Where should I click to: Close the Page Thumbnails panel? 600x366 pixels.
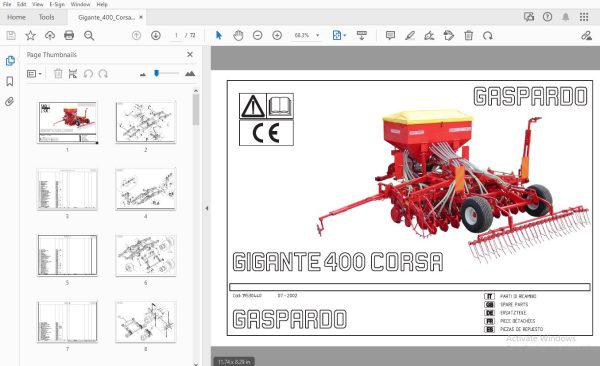click(x=190, y=55)
